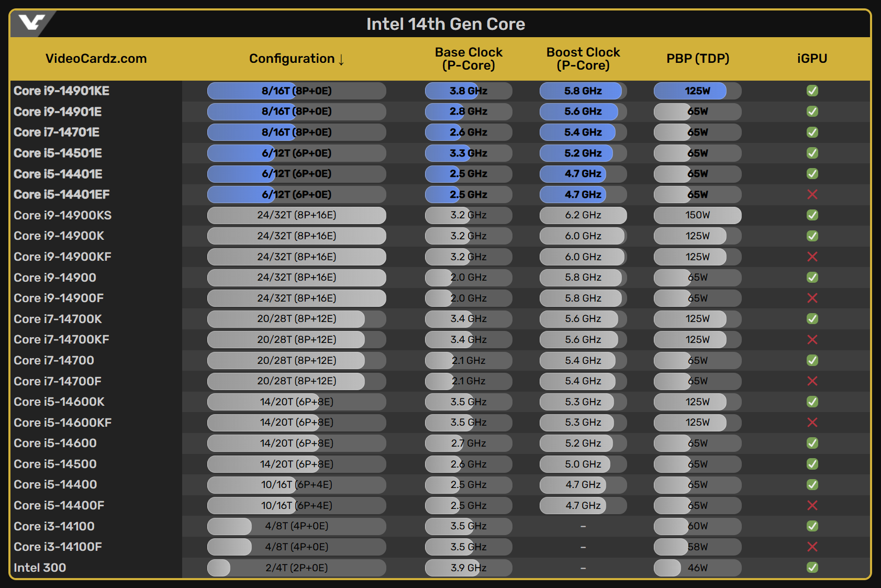Click the Base Clock (P-Core) column header

coord(469,59)
